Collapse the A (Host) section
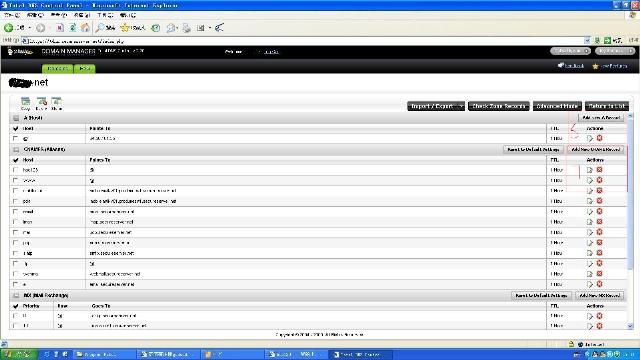 click(16, 118)
